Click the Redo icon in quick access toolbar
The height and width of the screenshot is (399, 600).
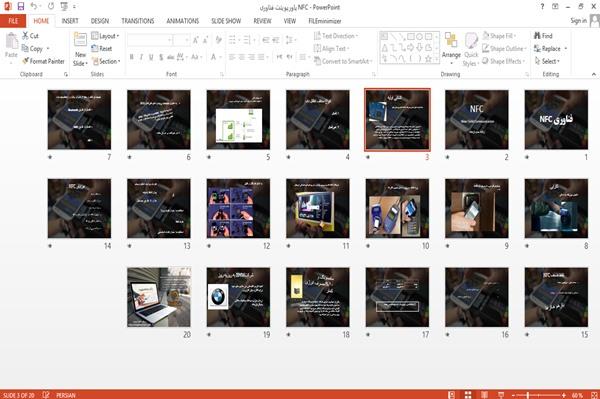(51, 7)
